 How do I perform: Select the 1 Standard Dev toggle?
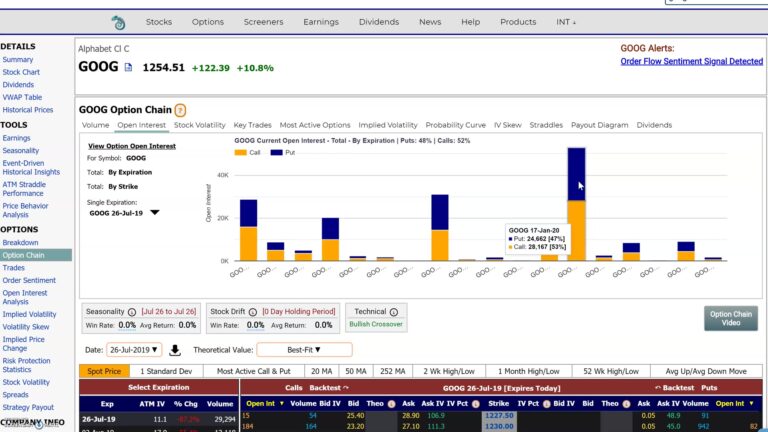(166, 371)
